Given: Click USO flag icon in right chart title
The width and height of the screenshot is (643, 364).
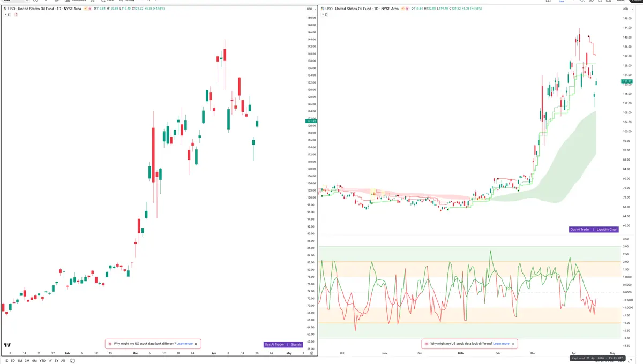Looking at the screenshot, I should [x=323, y=9].
